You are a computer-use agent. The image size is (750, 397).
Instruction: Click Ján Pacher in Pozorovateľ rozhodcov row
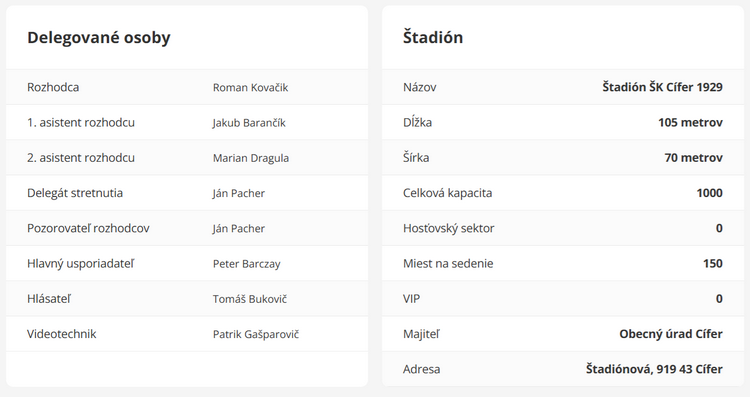239,229
